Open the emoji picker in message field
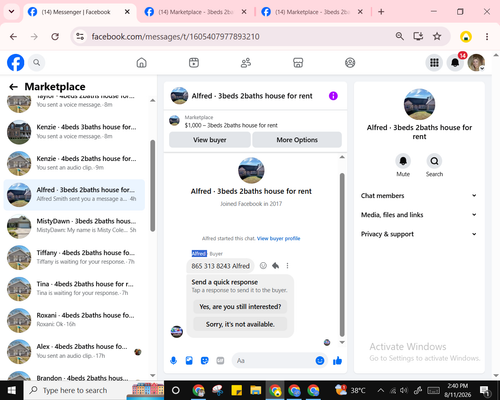The width and height of the screenshot is (500, 400). (x=320, y=360)
